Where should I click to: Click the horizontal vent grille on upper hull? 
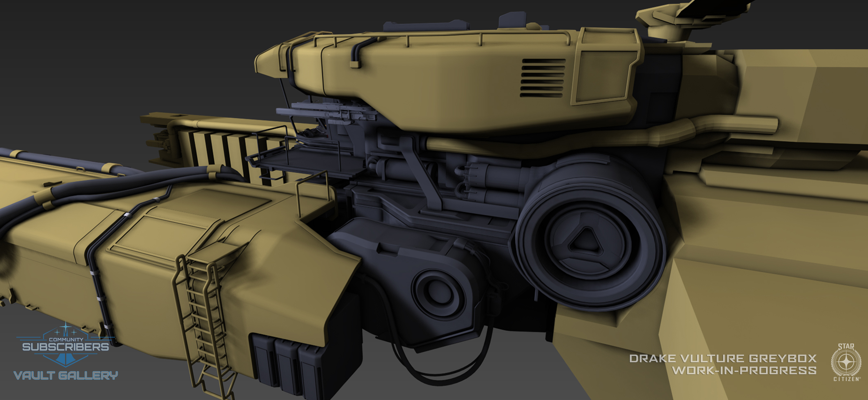coord(543,78)
